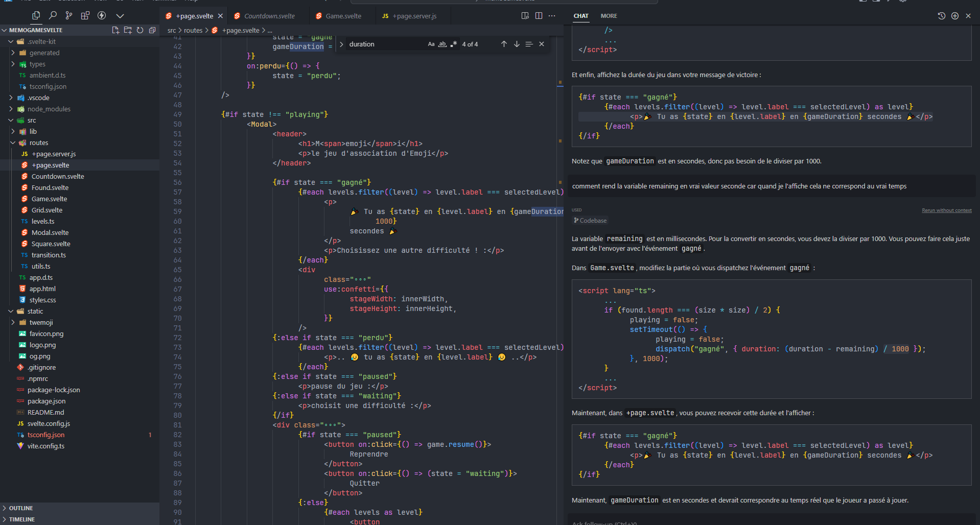Open the Source Control view icon
Viewport: 980px width, 525px height.
click(69, 16)
